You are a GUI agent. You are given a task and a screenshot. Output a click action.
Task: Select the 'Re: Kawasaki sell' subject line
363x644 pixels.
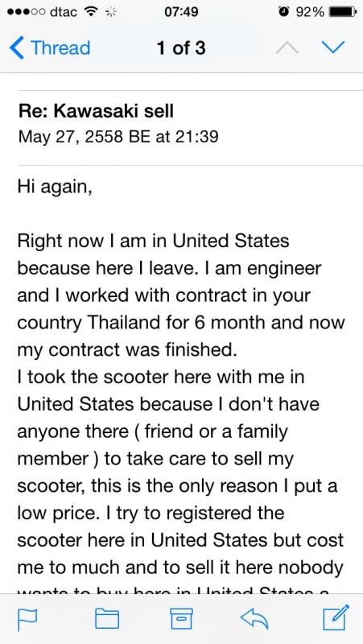coord(95,111)
